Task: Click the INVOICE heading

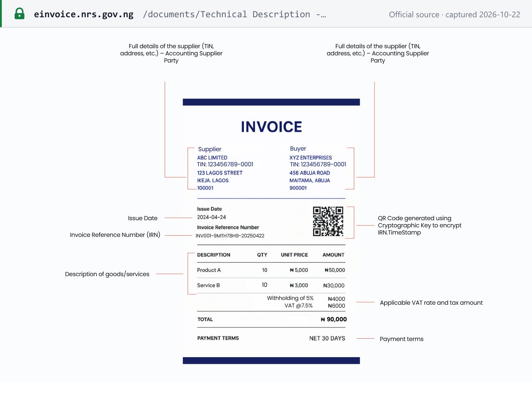Action: pyautogui.click(x=271, y=127)
